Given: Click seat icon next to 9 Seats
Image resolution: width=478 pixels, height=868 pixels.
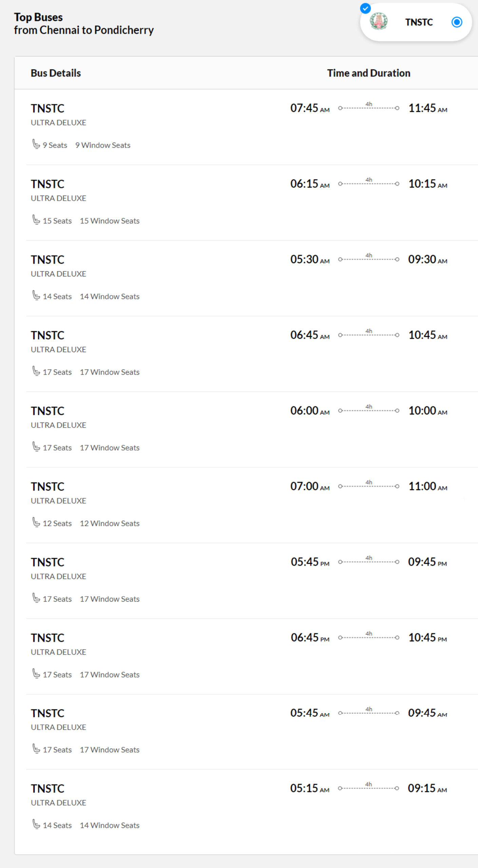Looking at the screenshot, I should tap(36, 144).
